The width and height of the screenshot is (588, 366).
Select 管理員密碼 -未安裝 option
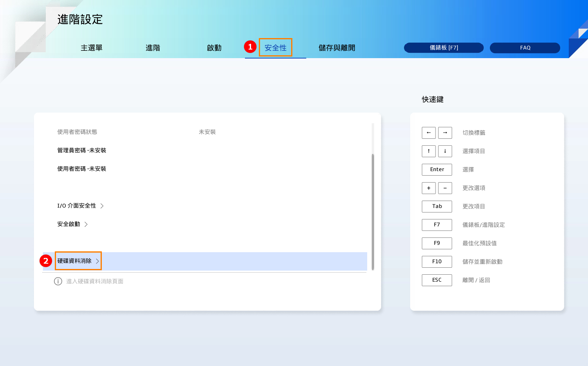click(82, 150)
